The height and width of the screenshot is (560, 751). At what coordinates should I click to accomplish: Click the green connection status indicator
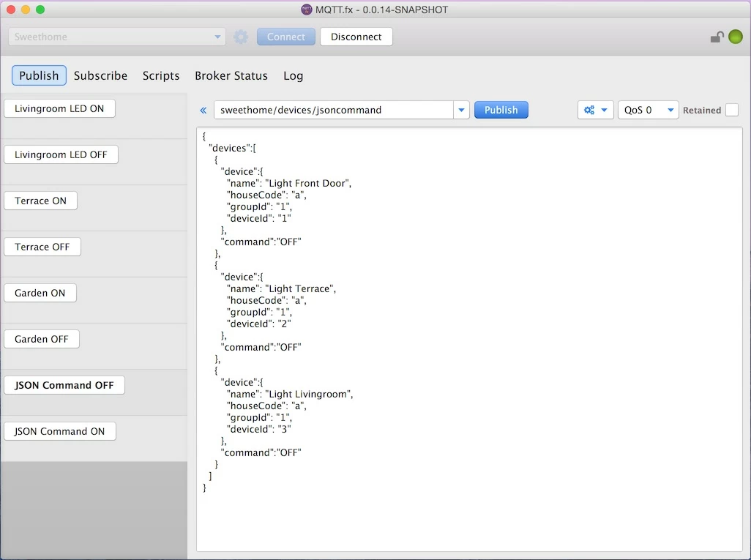pyautogui.click(x=735, y=37)
